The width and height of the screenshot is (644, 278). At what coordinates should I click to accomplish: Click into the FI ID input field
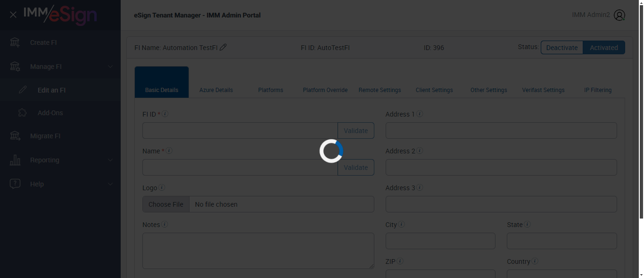coord(240,131)
